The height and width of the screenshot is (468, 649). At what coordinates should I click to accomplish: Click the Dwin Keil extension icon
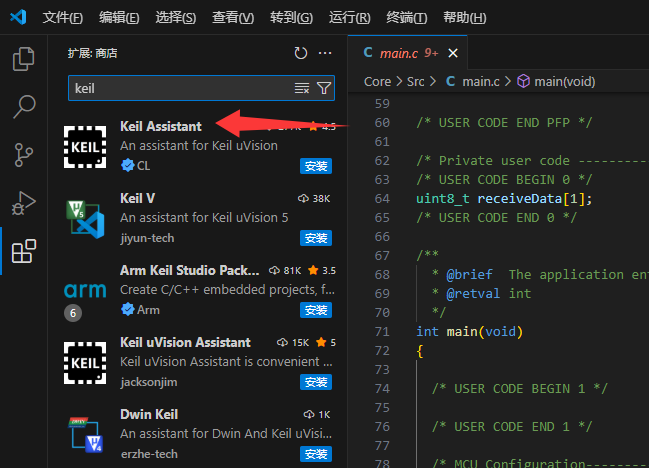point(85,435)
